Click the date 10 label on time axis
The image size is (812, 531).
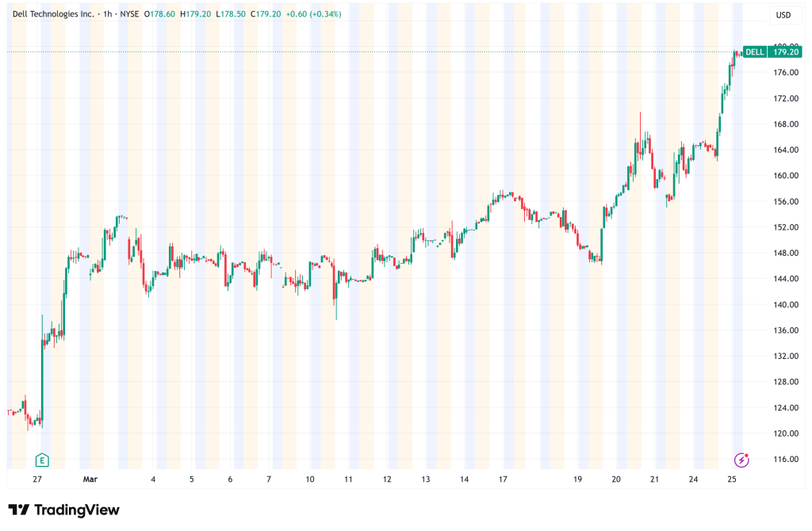click(x=309, y=479)
